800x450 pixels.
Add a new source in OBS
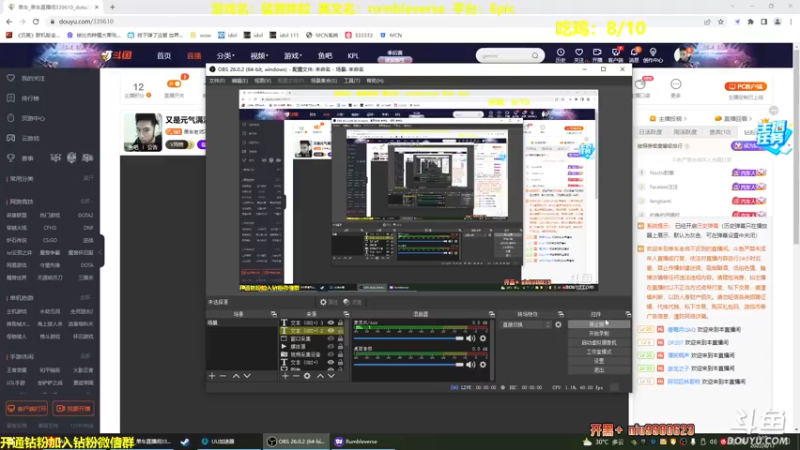285,376
